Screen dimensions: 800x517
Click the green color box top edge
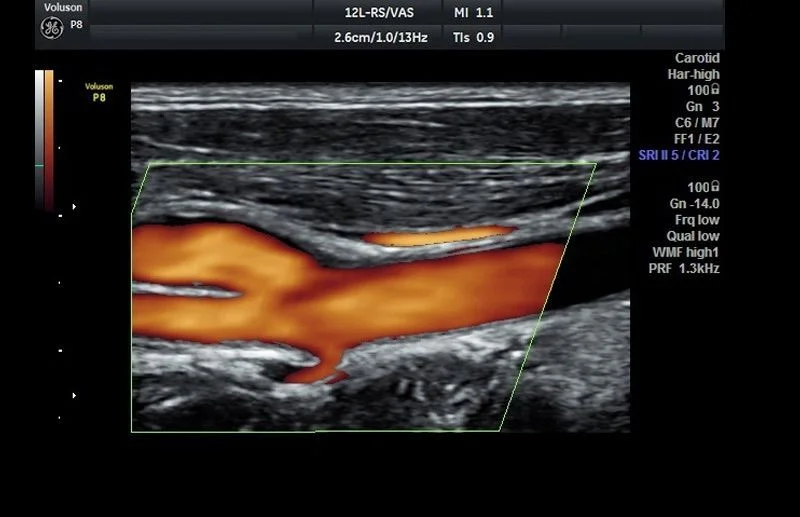(x=372, y=164)
